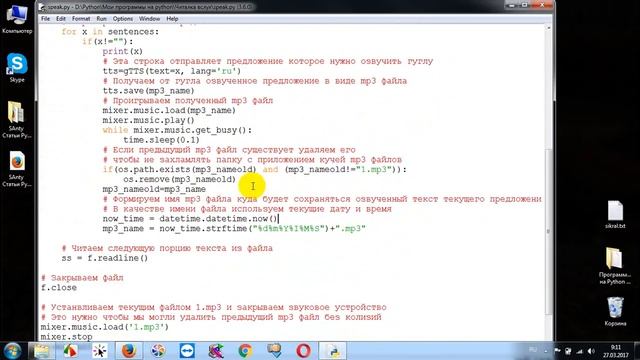Click the colorful pinwheel taskbar icon
This screenshot has width=640, height=360.
pos(158,351)
